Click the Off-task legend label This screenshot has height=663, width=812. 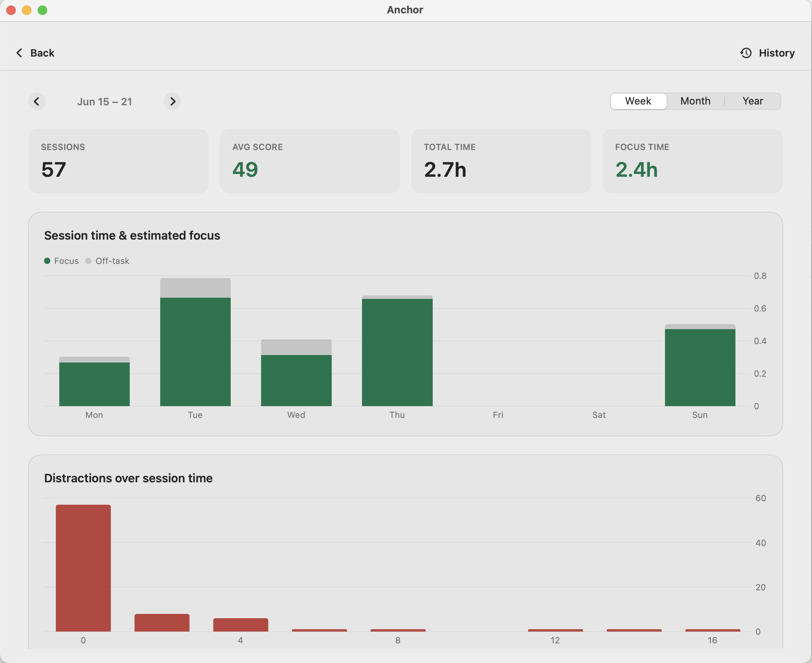112,261
